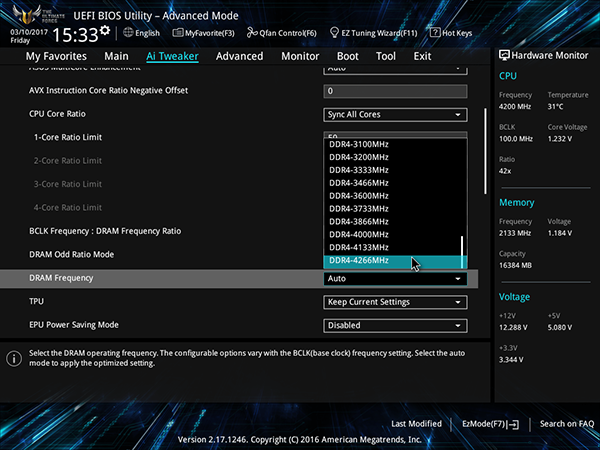Screen dimensions: 600x450
Task: Select the Ai Tweaker tab
Action: pyautogui.click(x=172, y=56)
